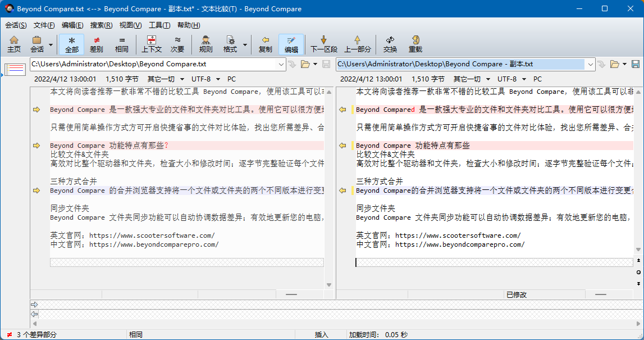This screenshot has width=644, height=340.
Task: Open the 编辑(E) menu
Action: [72, 25]
